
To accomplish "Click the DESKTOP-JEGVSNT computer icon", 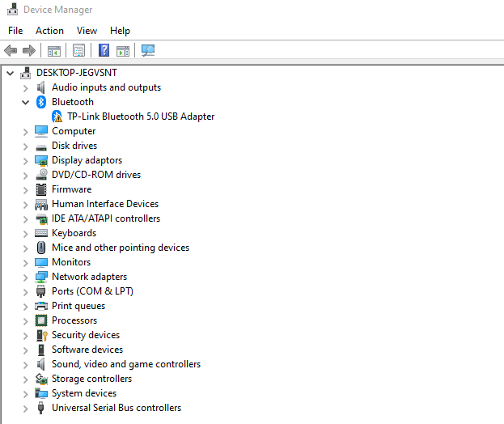I will [26, 73].
